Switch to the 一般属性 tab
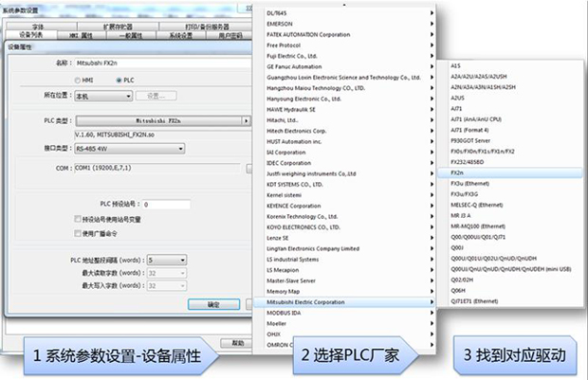The image size is (588, 380). click(x=131, y=36)
